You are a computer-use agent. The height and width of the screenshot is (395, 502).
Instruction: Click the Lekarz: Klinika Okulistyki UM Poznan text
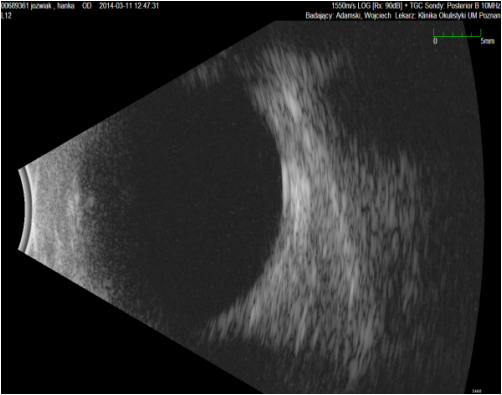(448, 16)
